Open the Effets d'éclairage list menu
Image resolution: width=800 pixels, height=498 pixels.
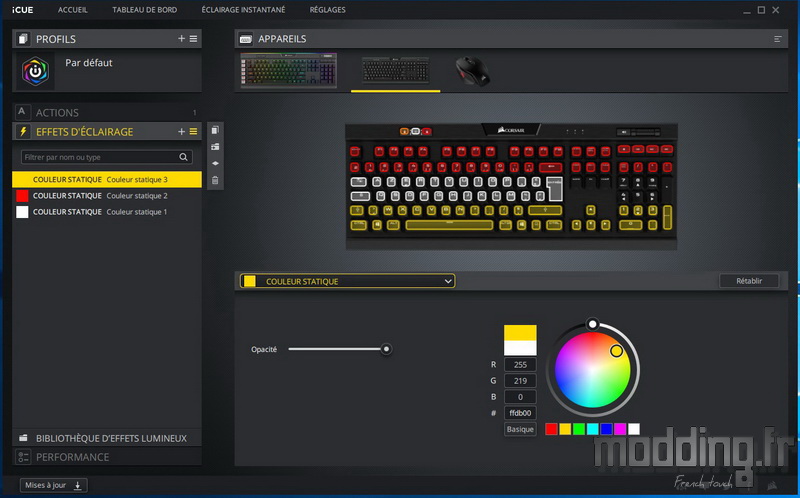click(x=193, y=132)
